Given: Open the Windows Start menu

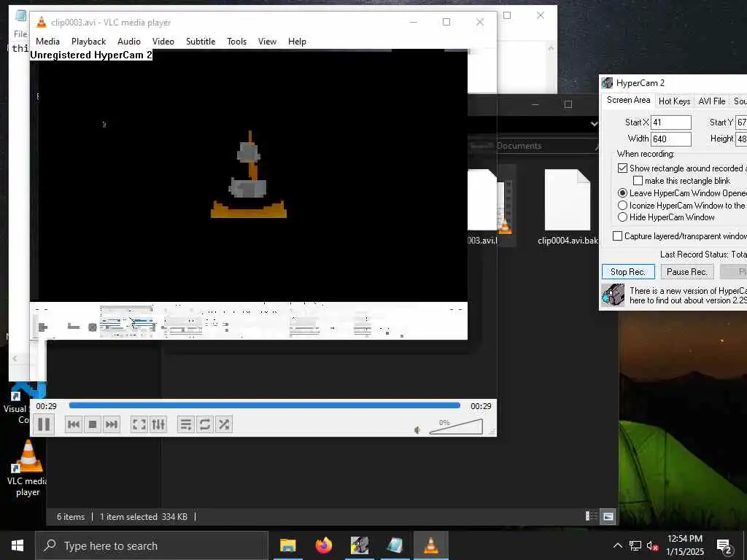Looking at the screenshot, I should coord(18,545).
